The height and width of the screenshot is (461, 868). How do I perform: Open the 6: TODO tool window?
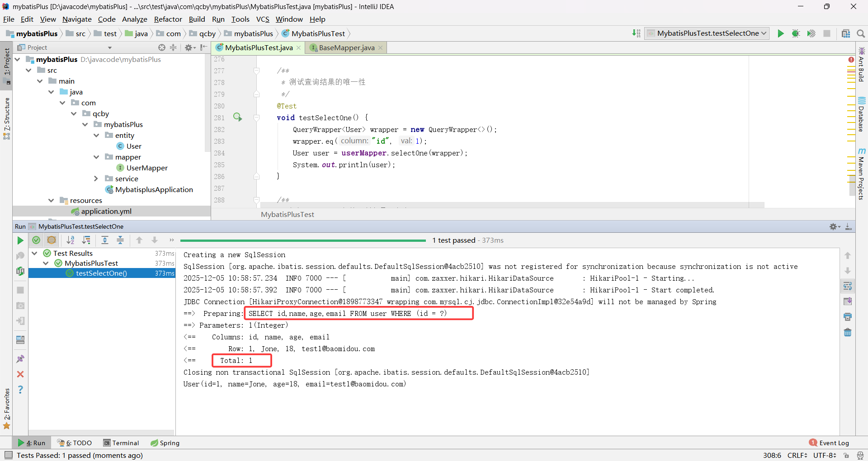click(75, 443)
